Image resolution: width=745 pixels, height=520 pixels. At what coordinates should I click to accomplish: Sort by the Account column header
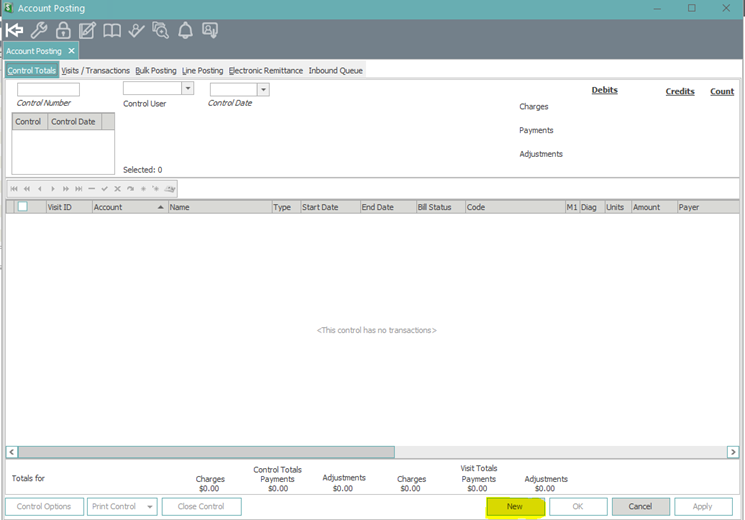[129, 207]
